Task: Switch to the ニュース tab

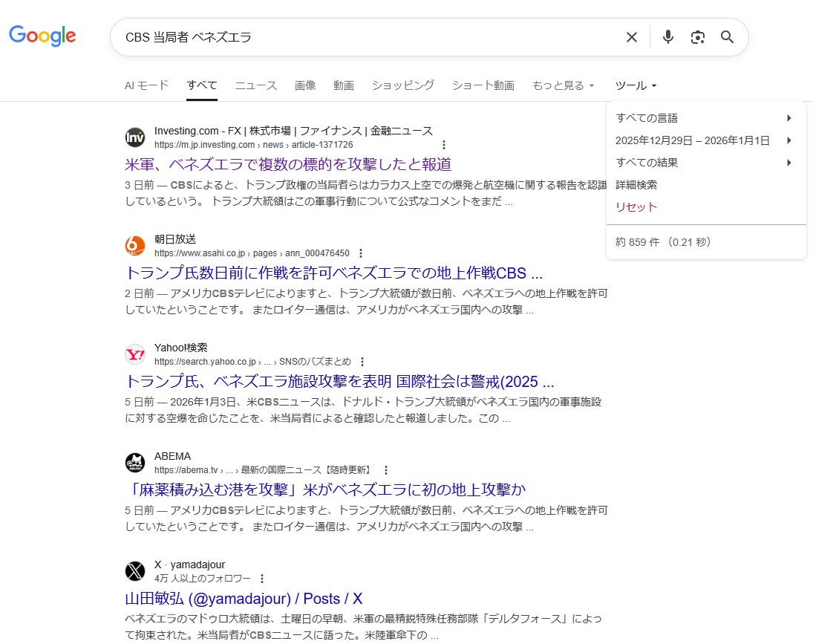Action: [256, 85]
